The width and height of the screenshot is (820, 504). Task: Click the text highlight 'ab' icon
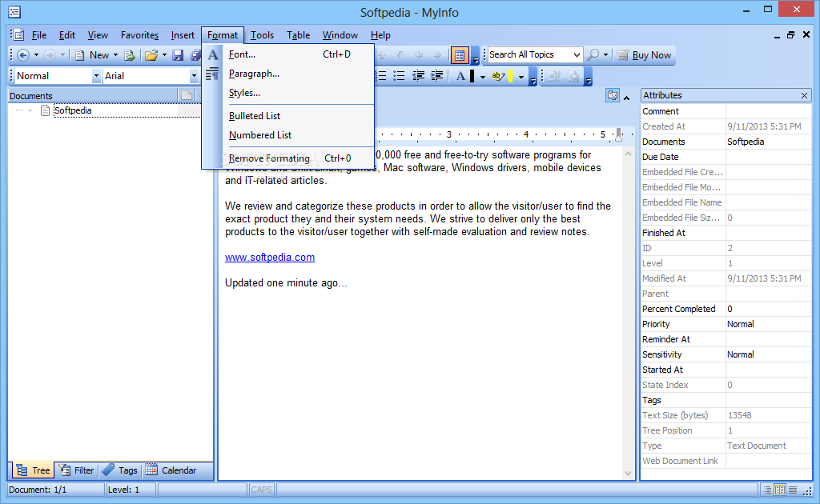point(498,76)
